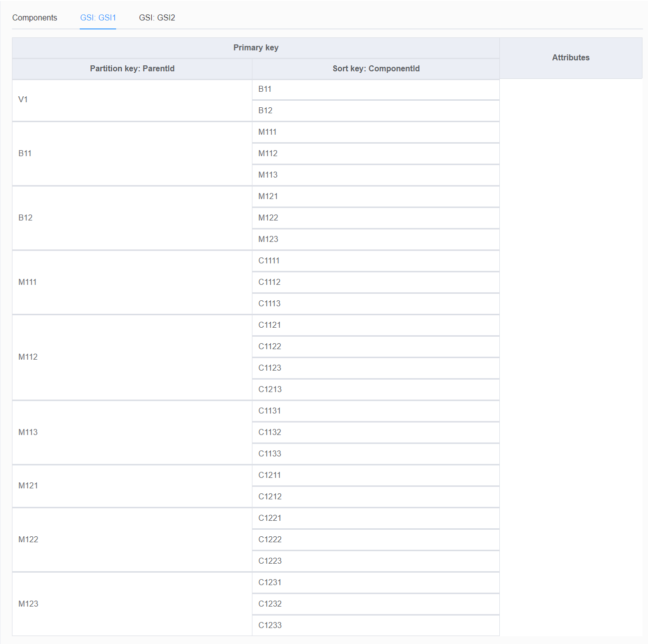Screen dimensions: 648x644
Task: Click the Sort key: ComponentId header
Action: [376, 68]
